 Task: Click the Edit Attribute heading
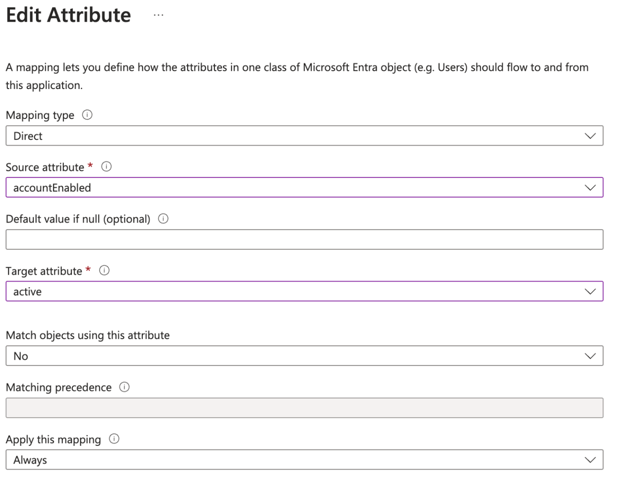(x=68, y=15)
